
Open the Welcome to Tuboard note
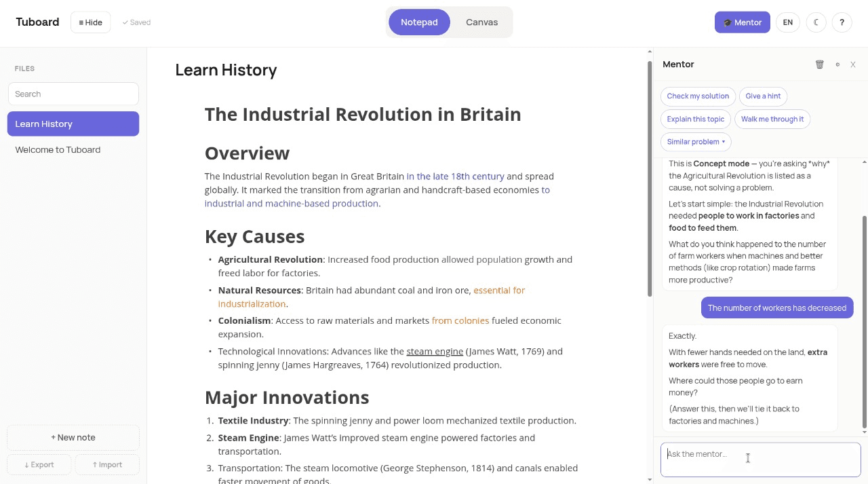(x=73, y=149)
